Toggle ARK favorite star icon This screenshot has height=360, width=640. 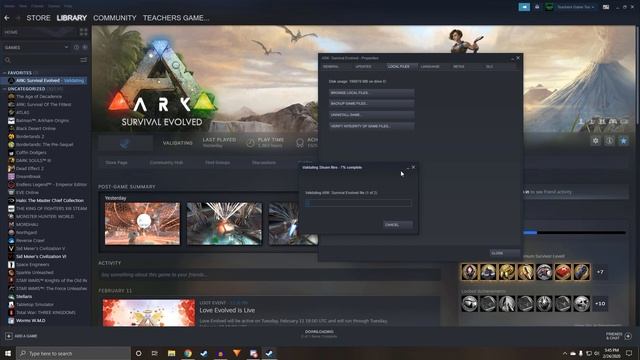click(x=624, y=141)
